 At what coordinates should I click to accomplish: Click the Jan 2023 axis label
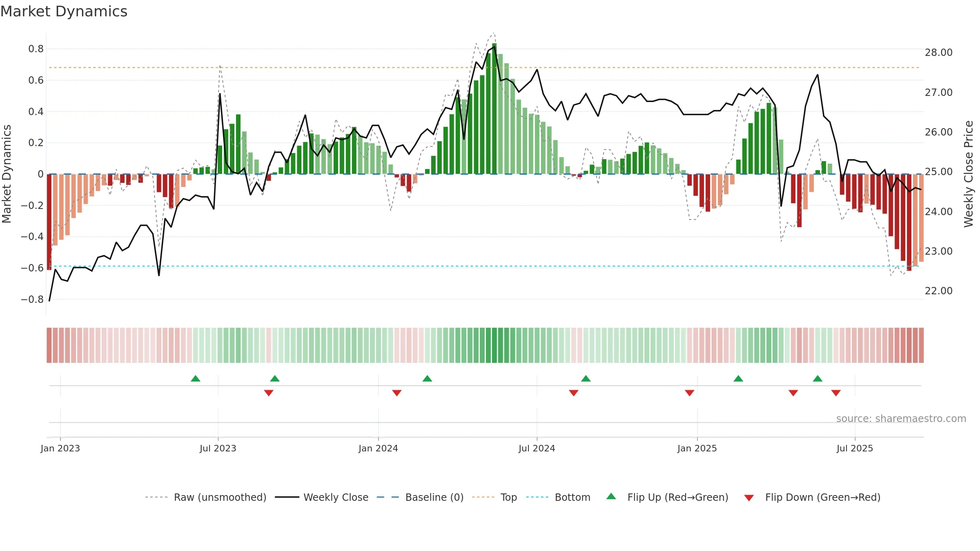[60, 448]
